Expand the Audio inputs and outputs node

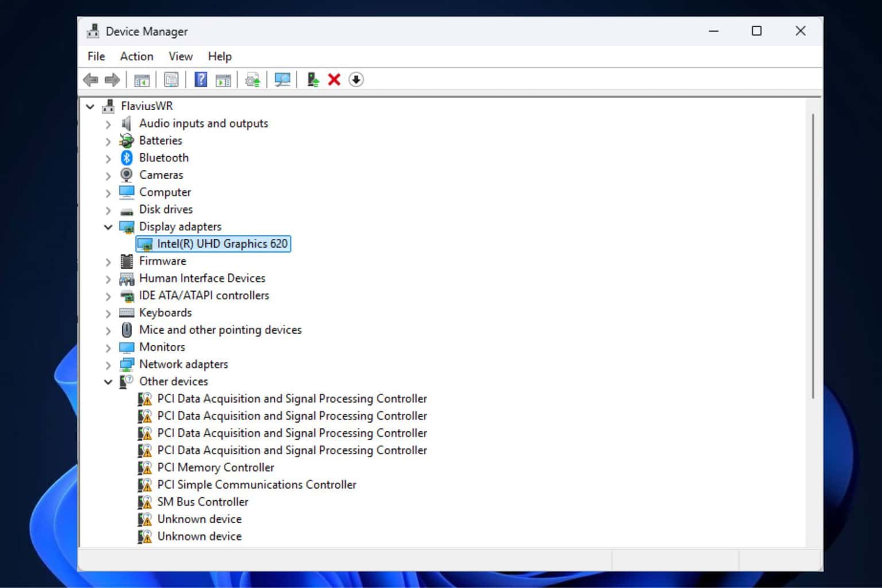108,123
